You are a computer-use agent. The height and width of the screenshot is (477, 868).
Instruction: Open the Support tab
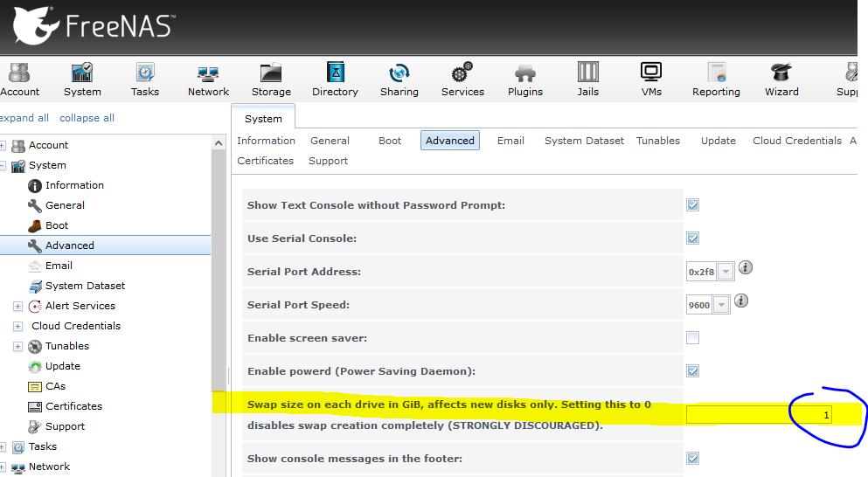[329, 161]
